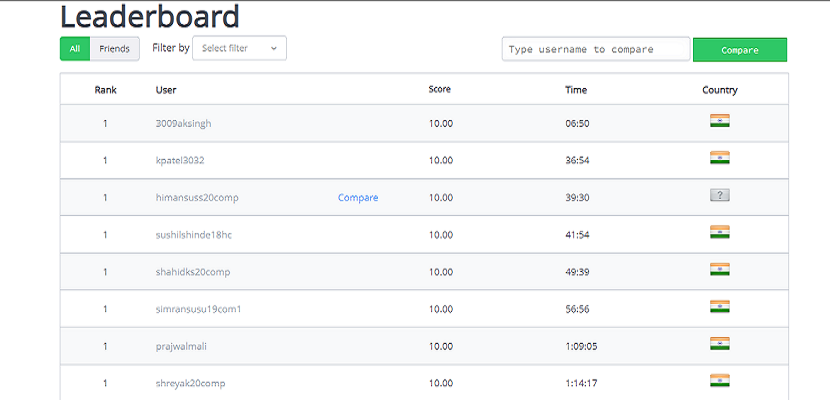The width and height of the screenshot is (830, 400).
Task: Click India flag icon for 3009aksingh
Action: (x=719, y=121)
